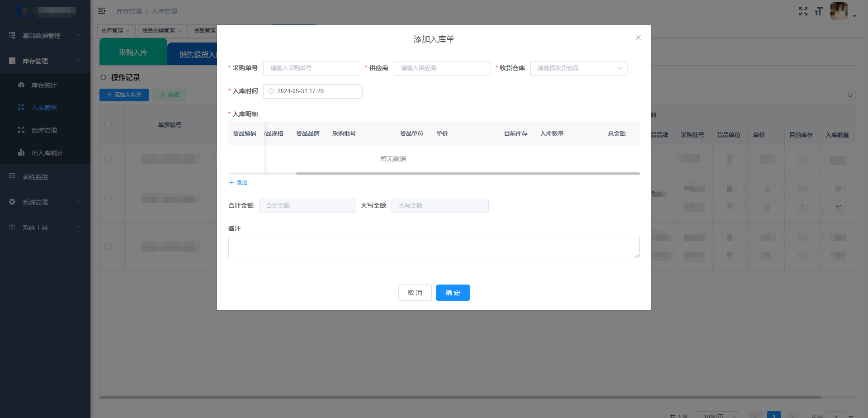Click the 入库明细 horizontal scrollbar
The height and width of the screenshot is (418, 868).
[x=468, y=173]
